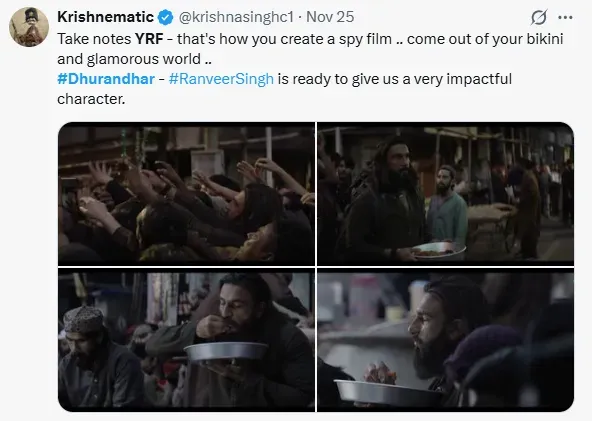Open the Nov 25 post timestamp
The width and height of the screenshot is (592, 421).
point(330,17)
